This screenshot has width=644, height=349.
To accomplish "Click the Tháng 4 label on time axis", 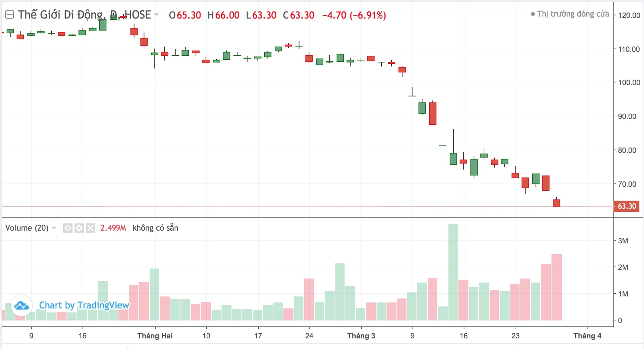I will [x=587, y=336].
